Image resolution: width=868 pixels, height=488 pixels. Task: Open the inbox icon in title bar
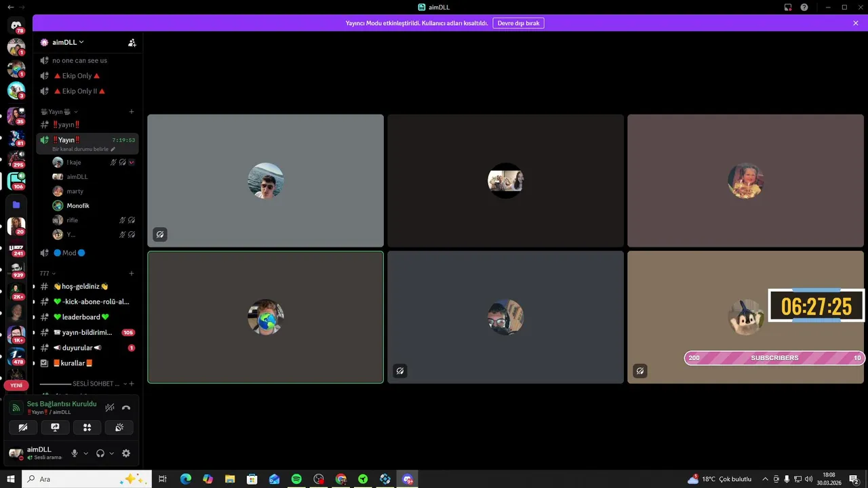click(788, 7)
